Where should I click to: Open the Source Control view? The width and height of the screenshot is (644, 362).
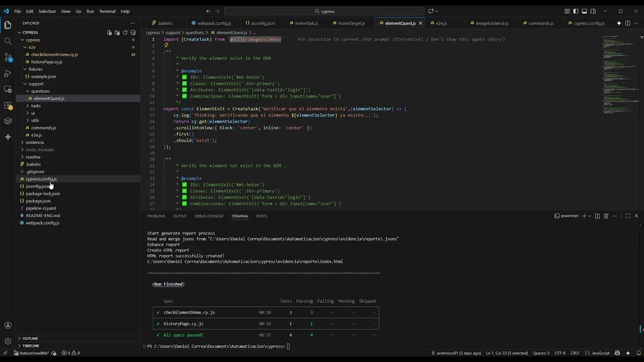click(x=8, y=57)
